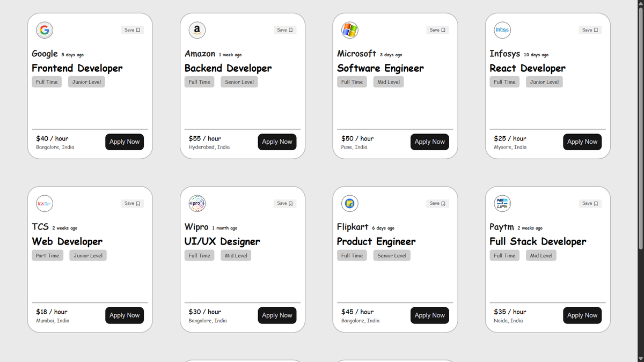This screenshot has width=644, height=362.
Task: Click the page vertical scrollbar thumb
Action: [640, 129]
